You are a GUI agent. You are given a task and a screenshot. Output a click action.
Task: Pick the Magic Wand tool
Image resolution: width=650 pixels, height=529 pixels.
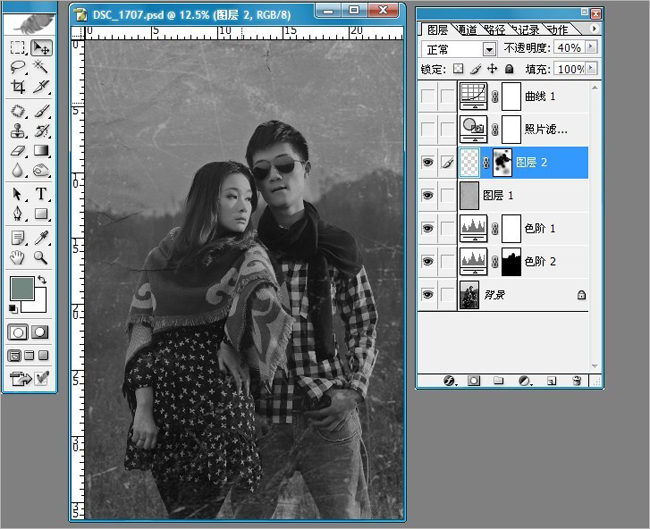[x=41, y=66]
